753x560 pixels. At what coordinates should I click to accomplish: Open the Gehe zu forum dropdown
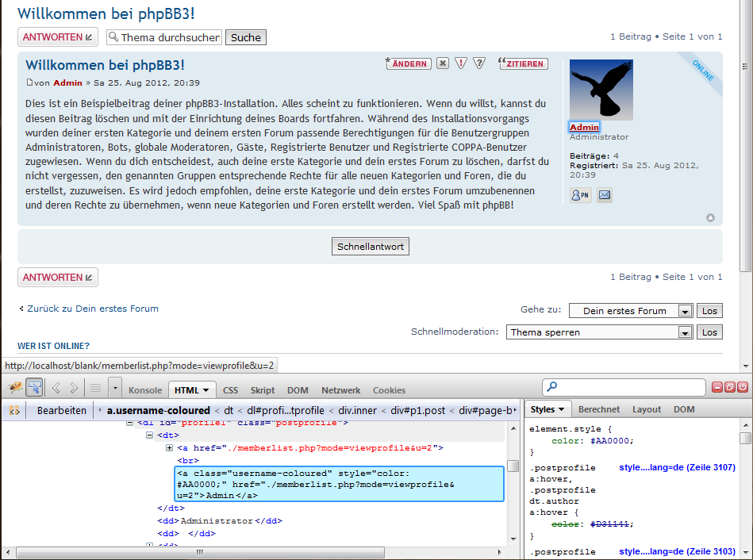[631, 311]
